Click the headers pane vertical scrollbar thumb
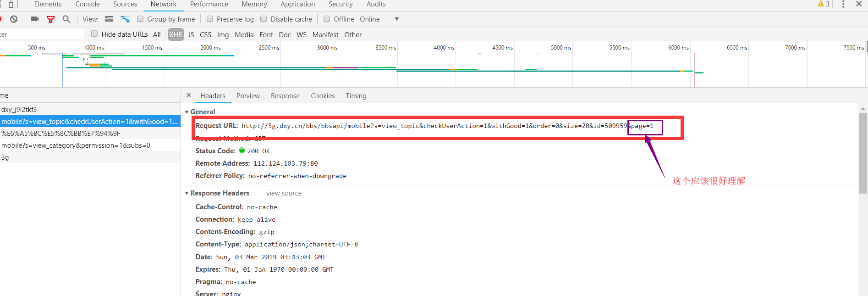Image resolution: width=868 pixels, height=296 pixels. point(863,153)
